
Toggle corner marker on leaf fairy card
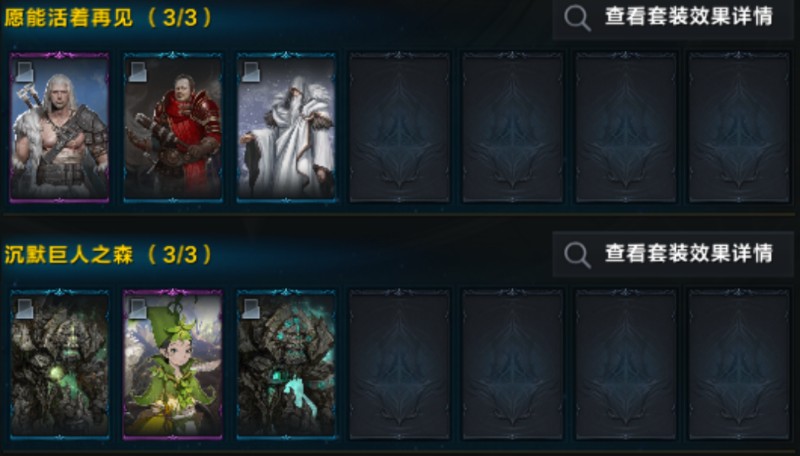click(138, 309)
